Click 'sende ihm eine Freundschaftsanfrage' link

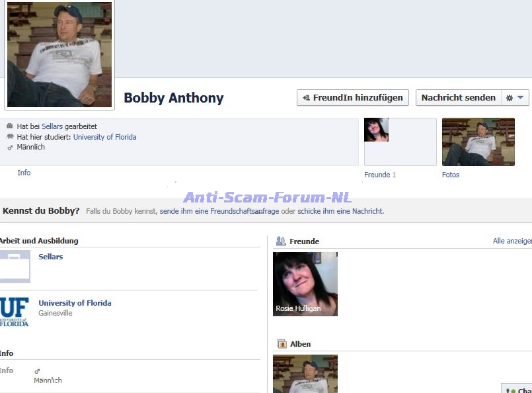click(x=219, y=211)
